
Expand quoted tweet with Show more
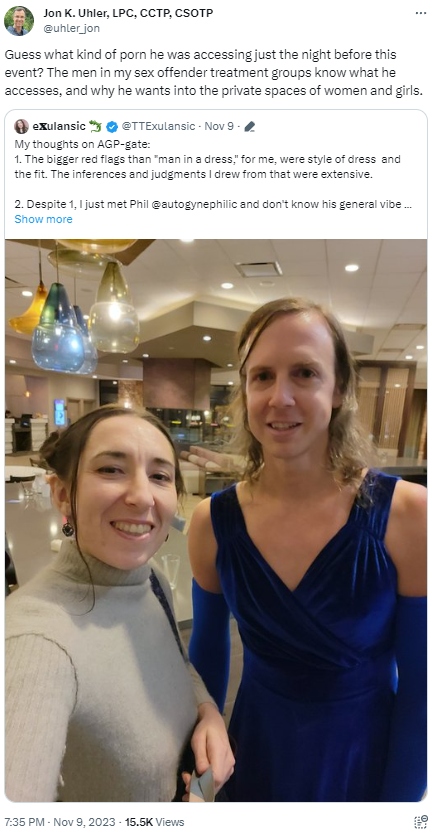point(43,219)
